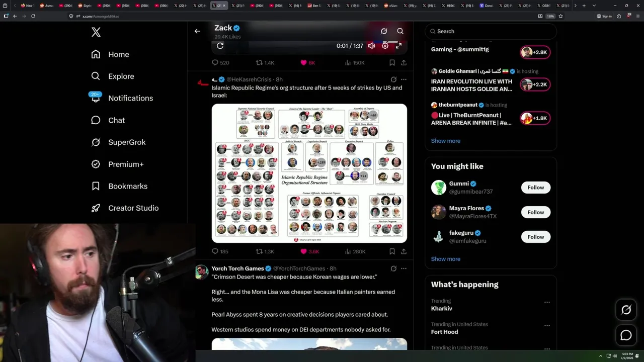Screen dimensions: 644x362
Task: Repost the post with 1.3K reposts
Action: (265, 251)
